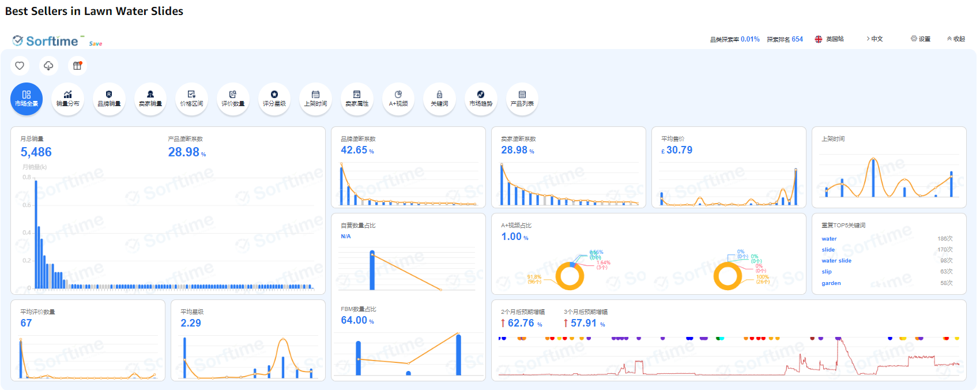Click the 'water slide' keyword link
Screen dimensions: 980x390
pyautogui.click(x=836, y=261)
